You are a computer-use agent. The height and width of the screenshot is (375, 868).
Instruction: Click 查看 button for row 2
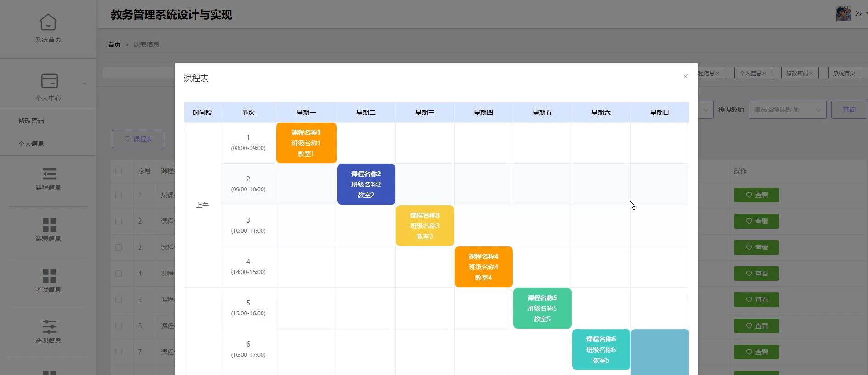(x=756, y=221)
